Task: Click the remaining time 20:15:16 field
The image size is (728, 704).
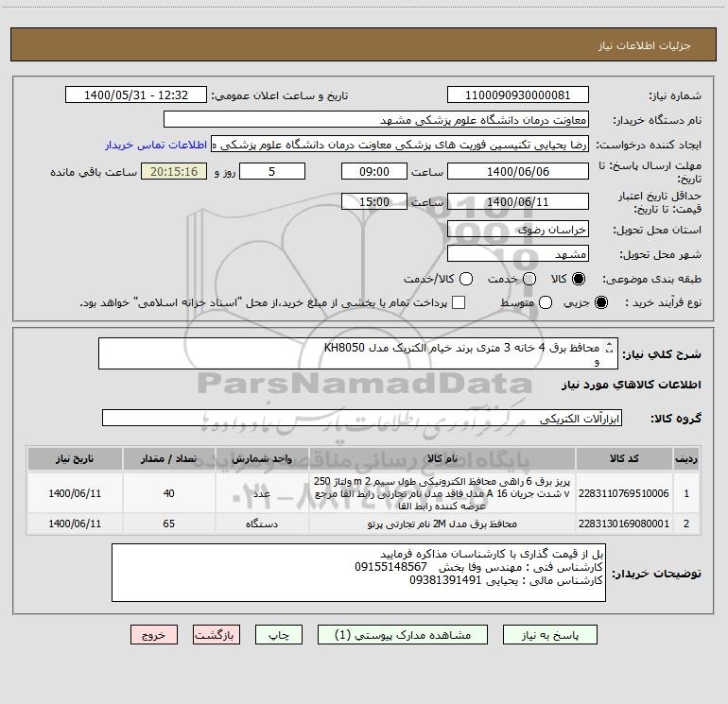Action: 174,172
